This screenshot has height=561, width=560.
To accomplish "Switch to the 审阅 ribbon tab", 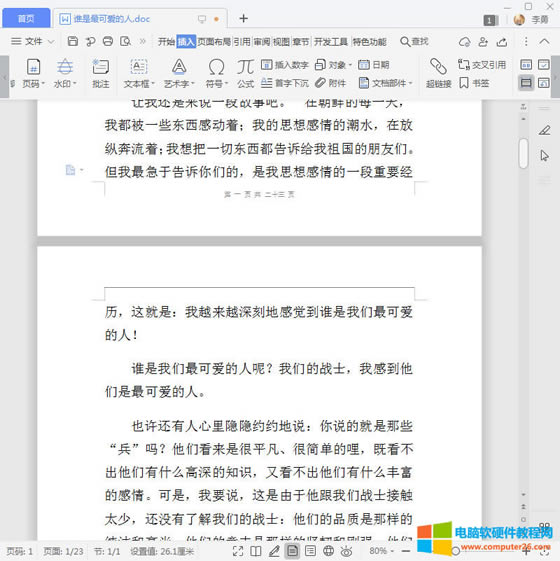I will [x=262, y=42].
